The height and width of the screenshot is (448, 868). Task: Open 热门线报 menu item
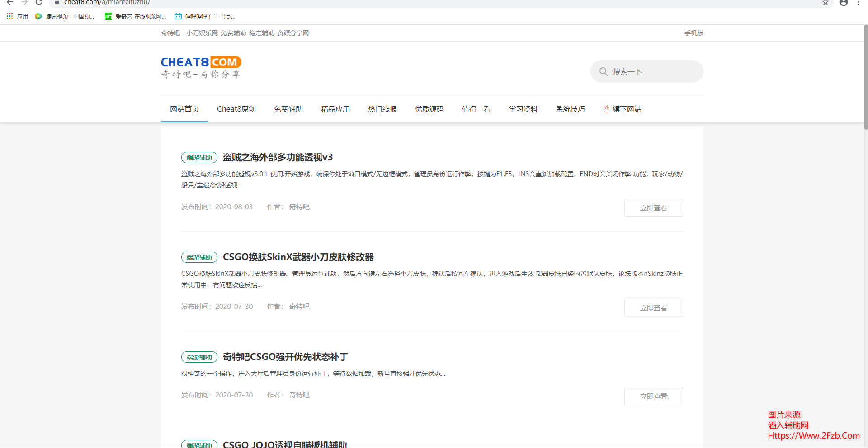click(x=382, y=109)
